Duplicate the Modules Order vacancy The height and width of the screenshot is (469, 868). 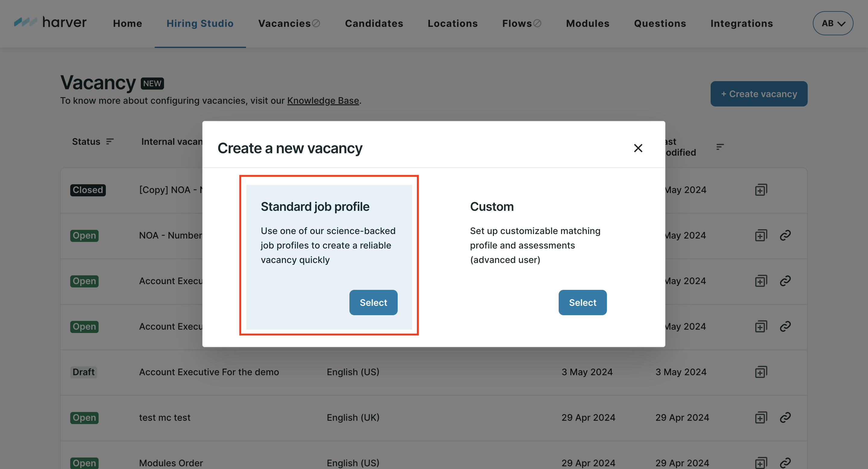761,463
